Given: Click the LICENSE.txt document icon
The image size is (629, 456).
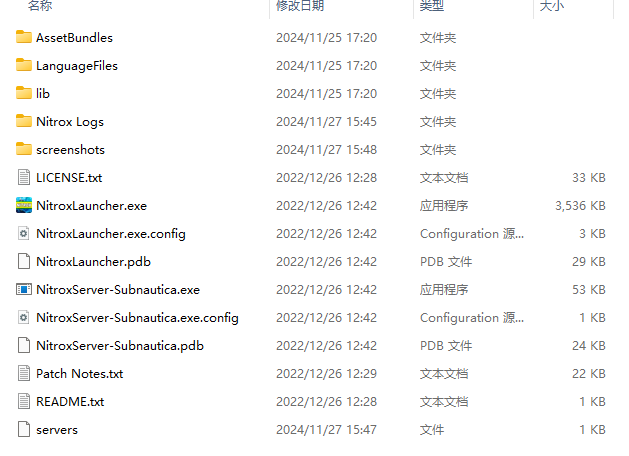Looking at the screenshot, I should 24,177.
